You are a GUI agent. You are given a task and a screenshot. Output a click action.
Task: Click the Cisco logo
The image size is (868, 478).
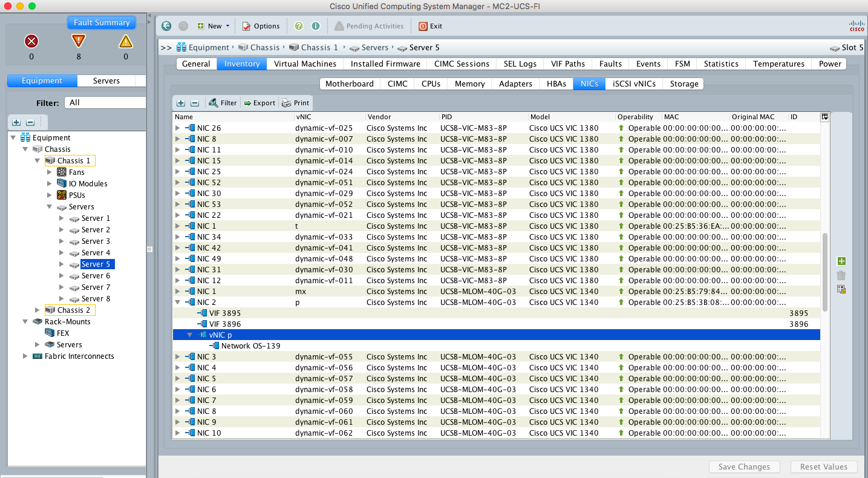(857, 25)
